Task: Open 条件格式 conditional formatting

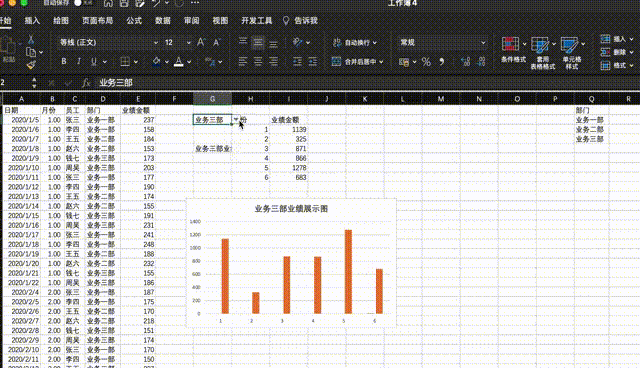Action: pyautogui.click(x=513, y=49)
